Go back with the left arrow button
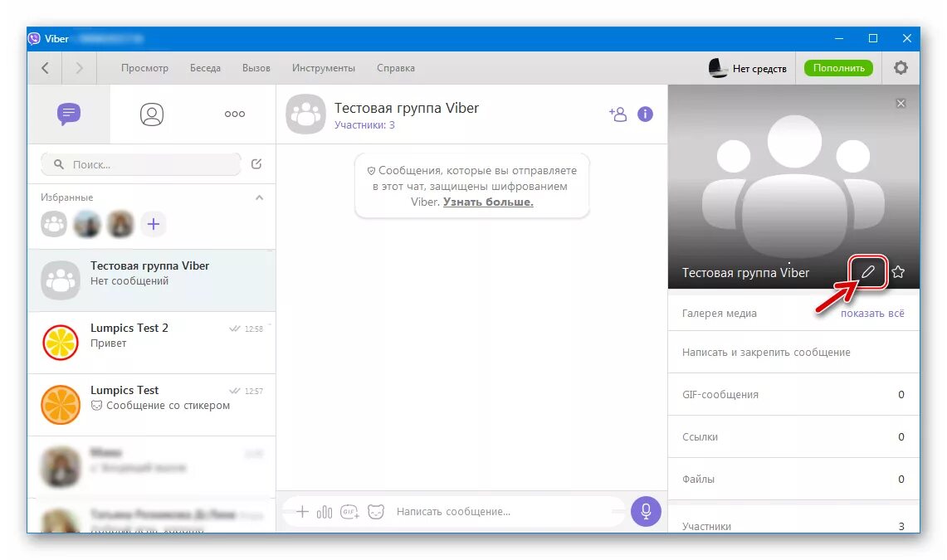Image resolution: width=947 pixels, height=560 pixels. tap(46, 67)
